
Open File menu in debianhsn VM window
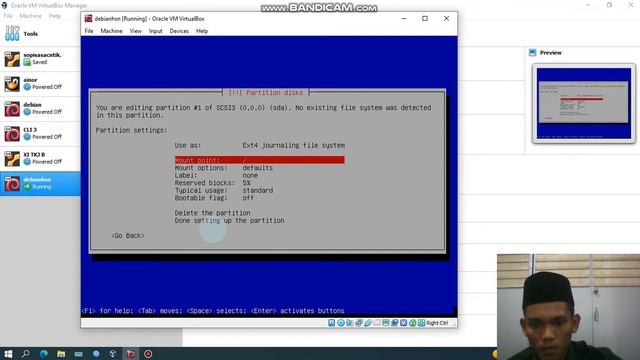[89, 31]
